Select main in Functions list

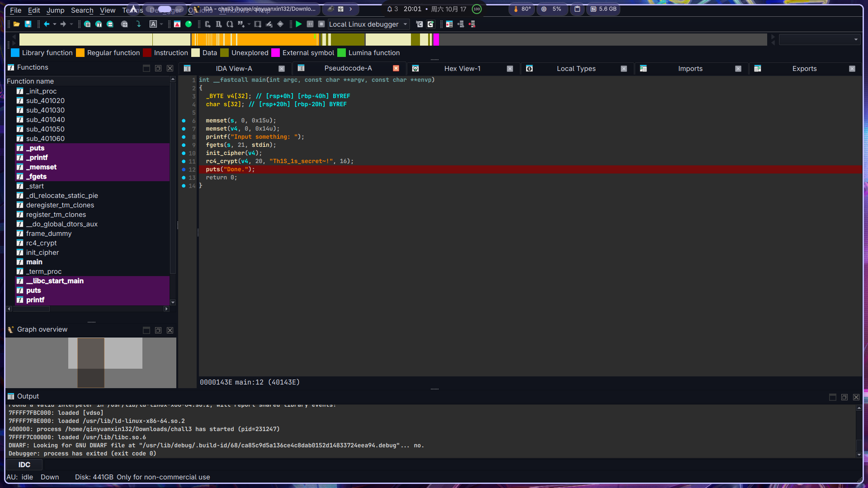click(34, 262)
